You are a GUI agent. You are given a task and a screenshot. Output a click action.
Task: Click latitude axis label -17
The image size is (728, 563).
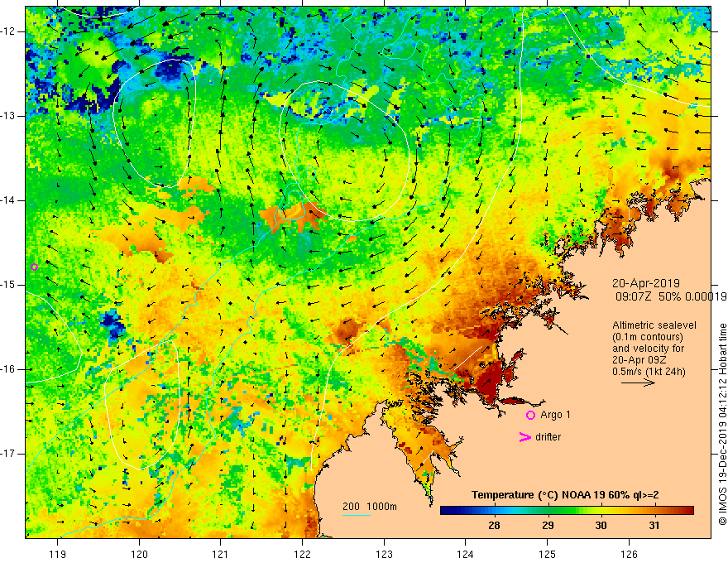9,454
